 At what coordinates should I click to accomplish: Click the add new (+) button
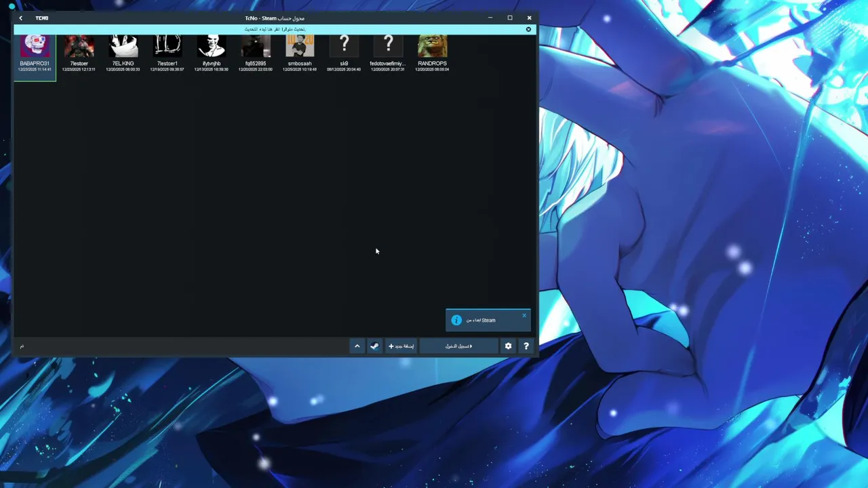point(401,346)
